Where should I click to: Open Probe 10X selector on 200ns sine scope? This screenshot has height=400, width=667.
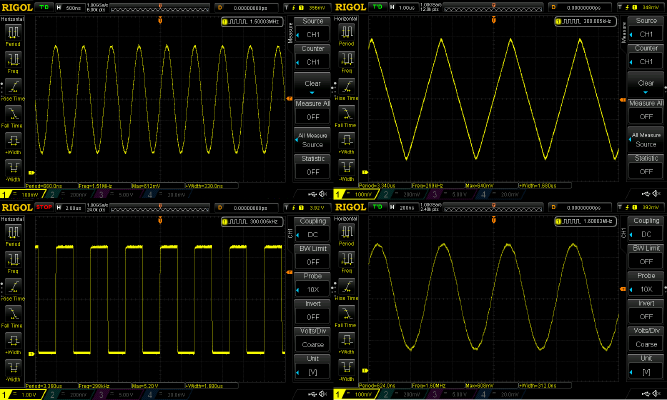646,284
